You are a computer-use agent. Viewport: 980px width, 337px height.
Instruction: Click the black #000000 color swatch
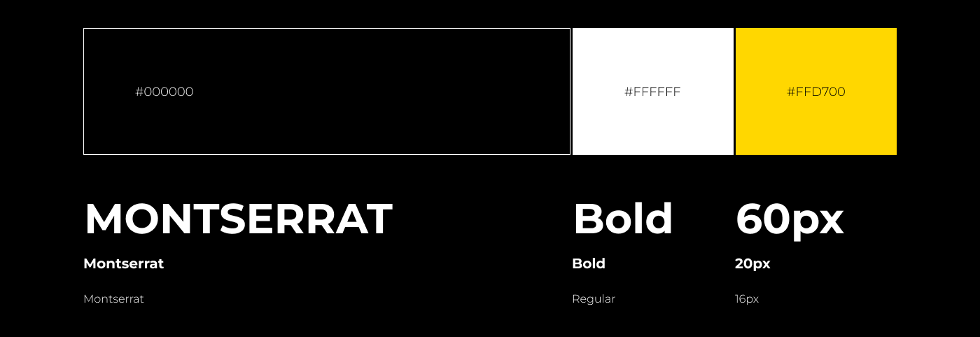point(327,91)
